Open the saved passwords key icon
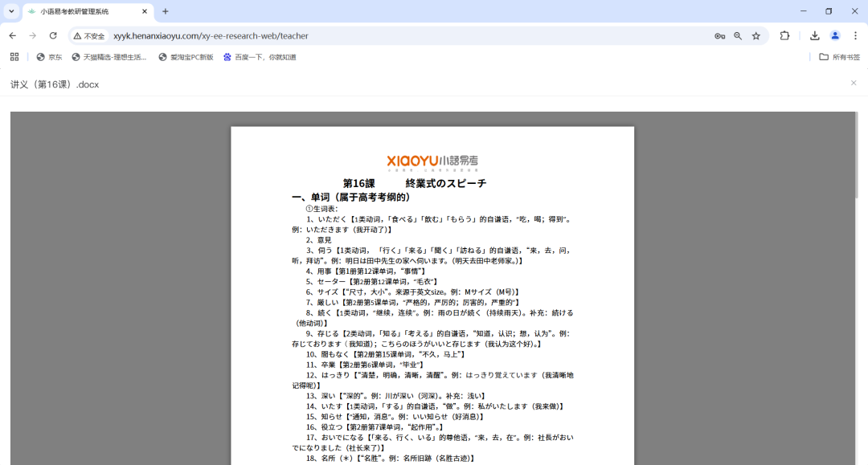This screenshot has height=465, width=868. click(719, 36)
